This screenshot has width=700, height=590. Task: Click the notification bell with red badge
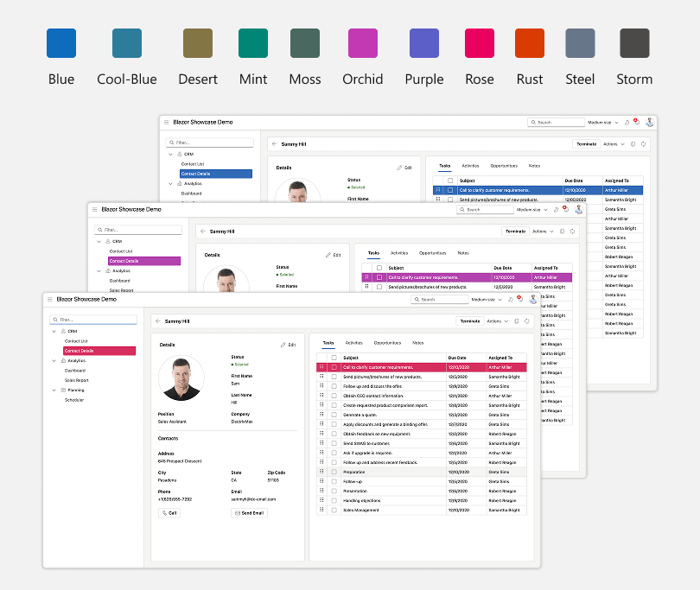tap(519, 298)
